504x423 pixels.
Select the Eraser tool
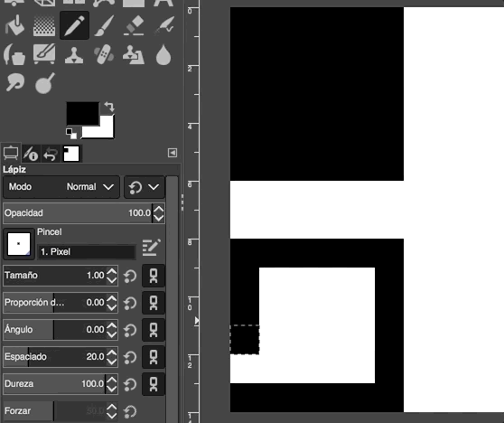click(x=134, y=25)
